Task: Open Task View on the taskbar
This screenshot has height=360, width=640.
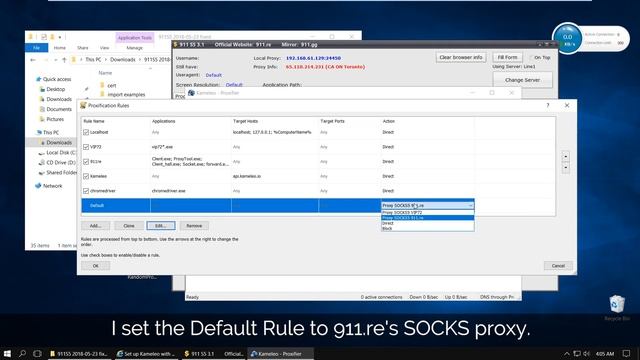Action: pyautogui.click(x=37, y=353)
